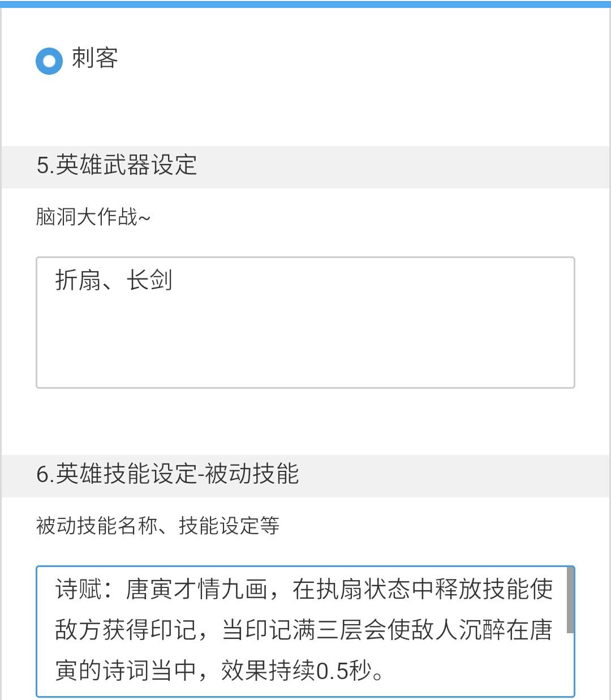Select the 刺客 radio button
This screenshot has height=700, width=611.
point(49,61)
